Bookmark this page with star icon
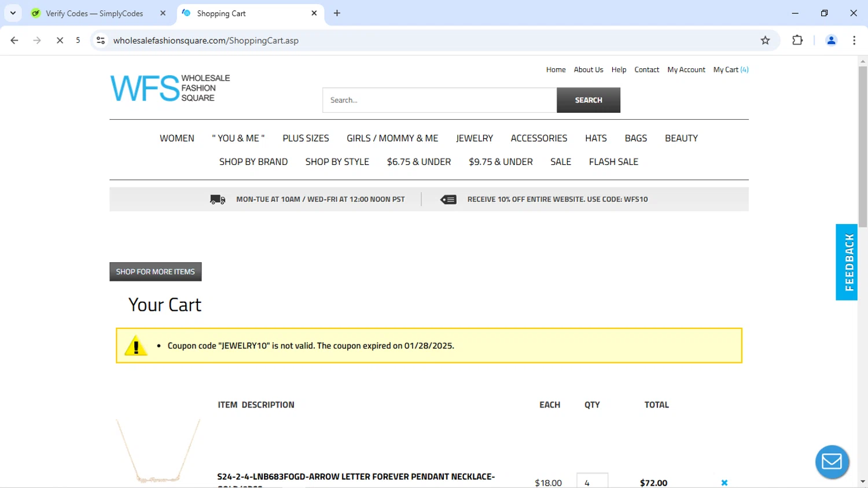The image size is (868, 488). coord(765,41)
